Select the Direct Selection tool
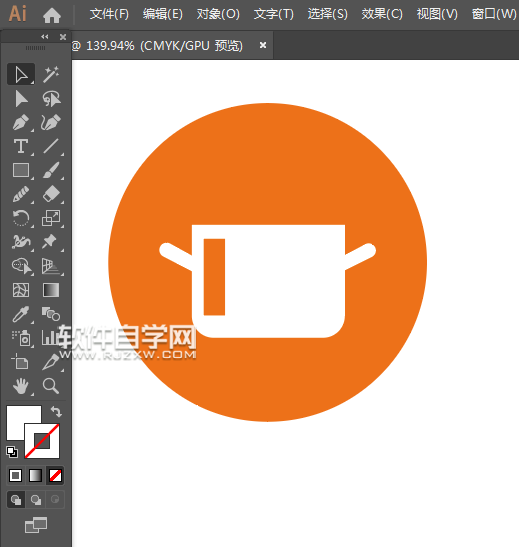The image size is (519, 547). pyautogui.click(x=21, y=99)
